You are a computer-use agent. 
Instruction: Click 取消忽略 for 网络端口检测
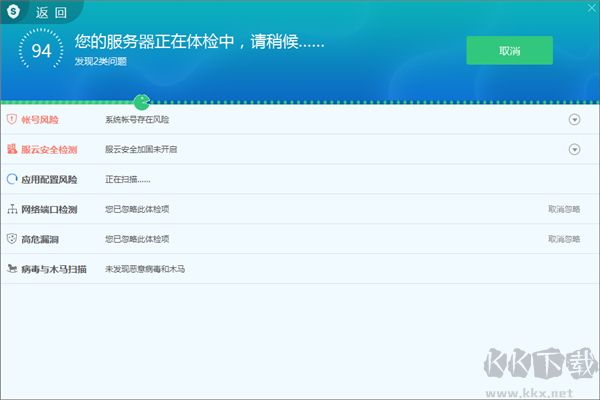point(564,209)
